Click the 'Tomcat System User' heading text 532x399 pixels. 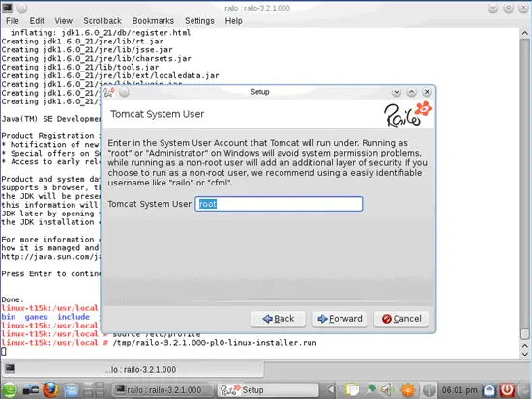157,114
